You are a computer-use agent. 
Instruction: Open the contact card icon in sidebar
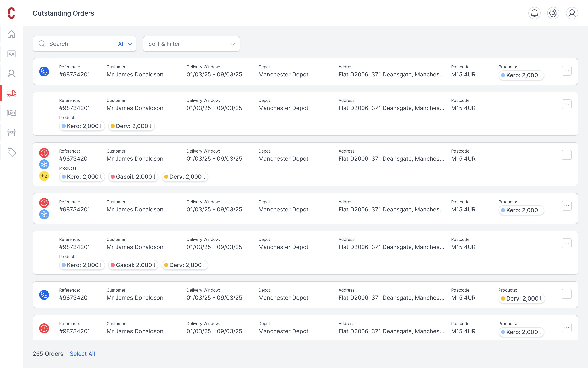(11, 54)
